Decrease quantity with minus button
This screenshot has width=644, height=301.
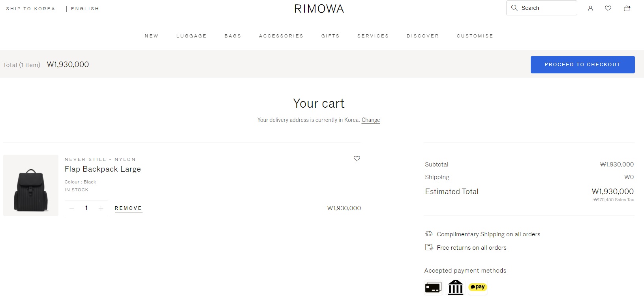click(x=72, y=208)
